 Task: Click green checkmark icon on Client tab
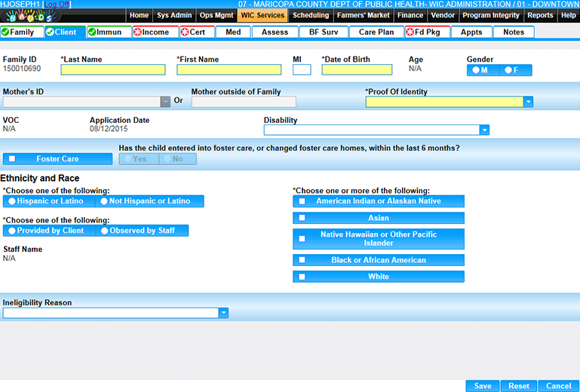(50, 32)
